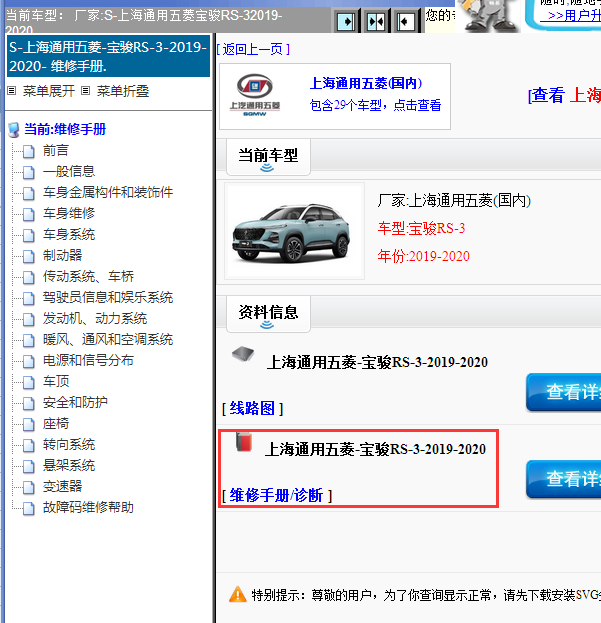The height and width of the screenshot is (623, 601).
Task: Click the page icon next to 变速器
Action: 28,488
